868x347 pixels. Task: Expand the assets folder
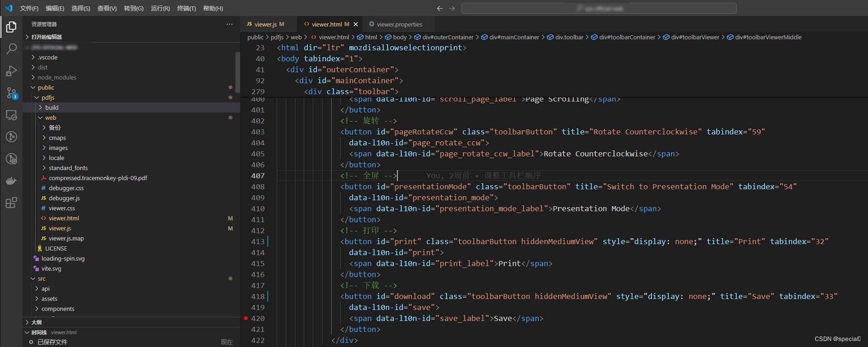131,299
